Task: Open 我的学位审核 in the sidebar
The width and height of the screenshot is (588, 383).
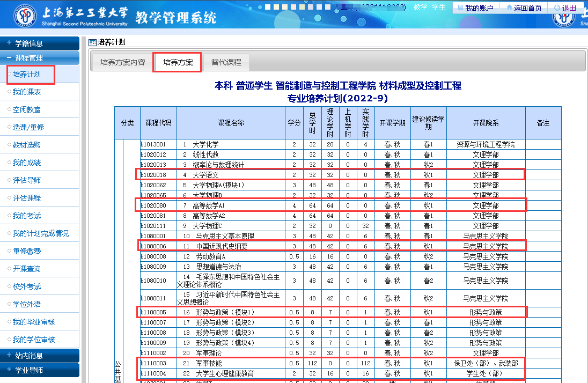Action: tap(34, 340)
